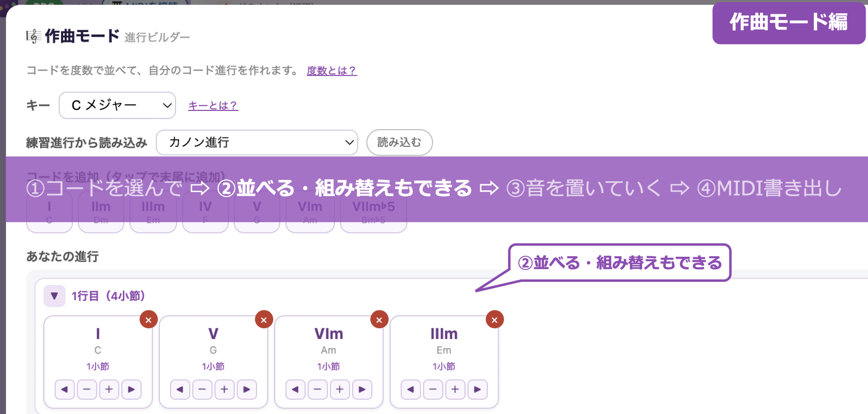Screen dimensions: 868x414
Task: Move the V (G) chord card left
Action: pos(180,389)
